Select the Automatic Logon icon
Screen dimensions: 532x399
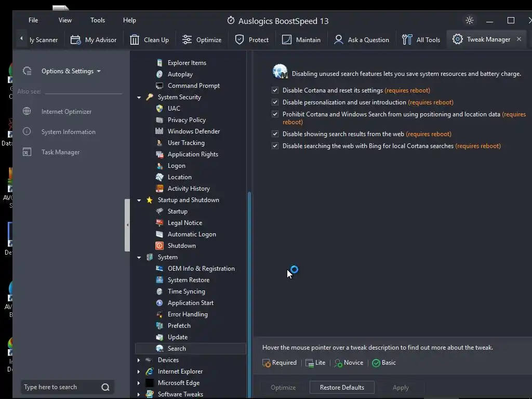[x=159, y=234]
